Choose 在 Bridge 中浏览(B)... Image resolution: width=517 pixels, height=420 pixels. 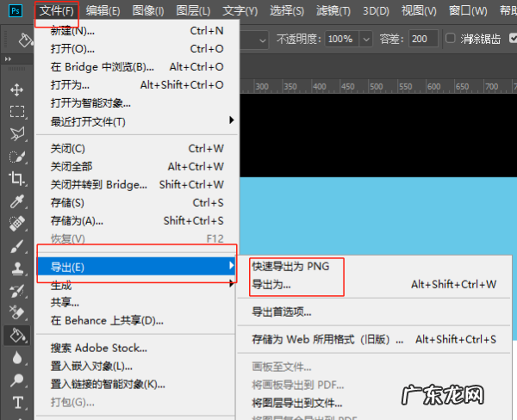tap(137, 67)
